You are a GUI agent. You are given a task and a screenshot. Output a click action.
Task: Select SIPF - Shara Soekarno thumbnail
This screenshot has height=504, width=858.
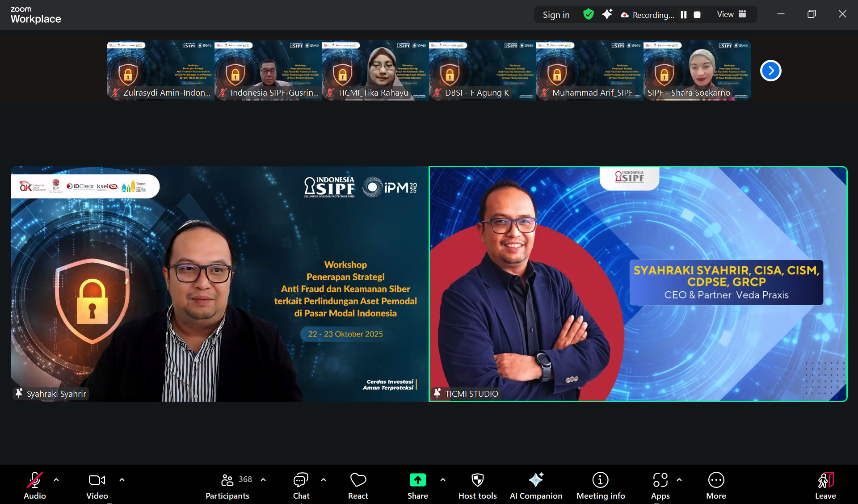coord(697,71)
